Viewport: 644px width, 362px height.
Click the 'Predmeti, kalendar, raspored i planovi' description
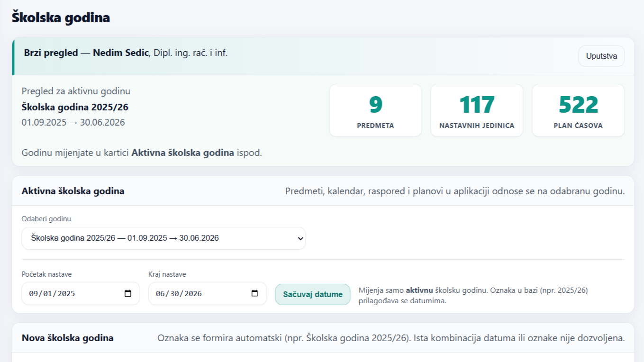tap(455, 191)
